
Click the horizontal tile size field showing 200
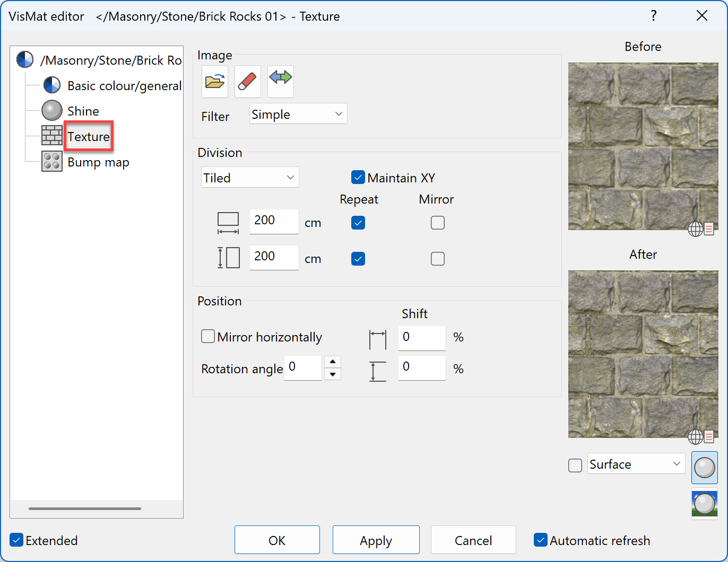tap(274, 221)
